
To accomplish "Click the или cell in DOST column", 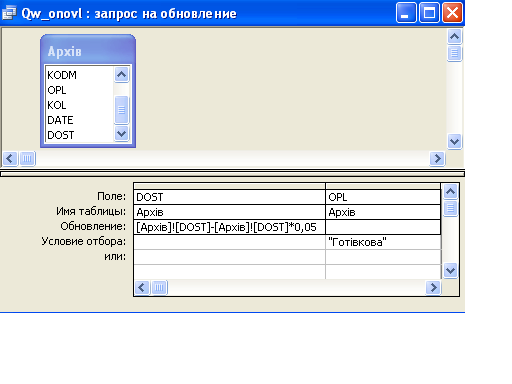I will (x=229, y=257).
